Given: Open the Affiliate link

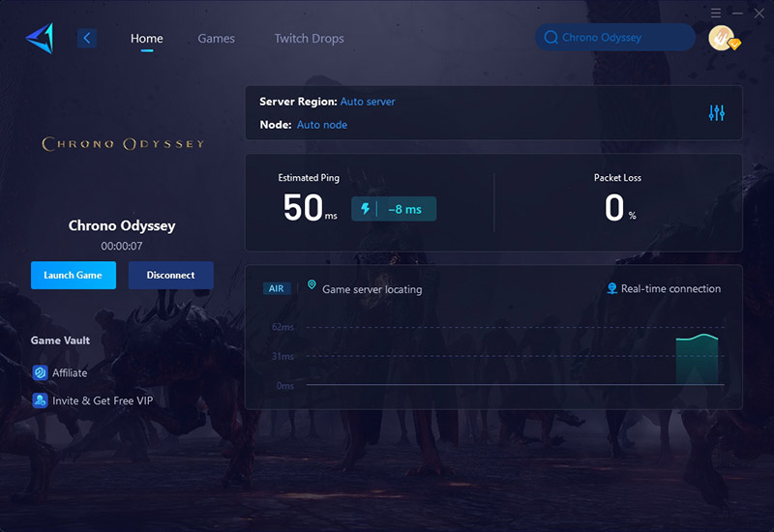Looking at the screenshot, I should point(70,373).
